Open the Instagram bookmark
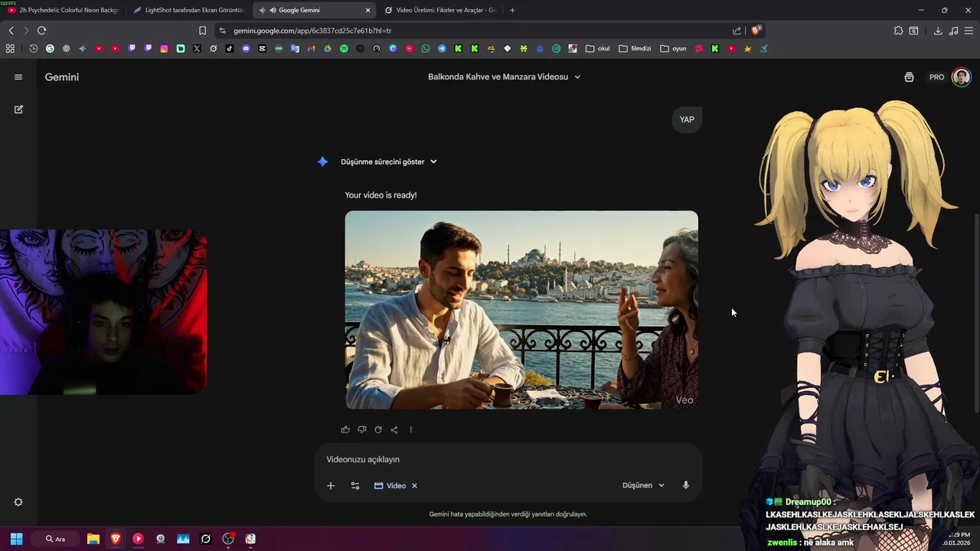The image size is (980, 551). pos(164,48)
